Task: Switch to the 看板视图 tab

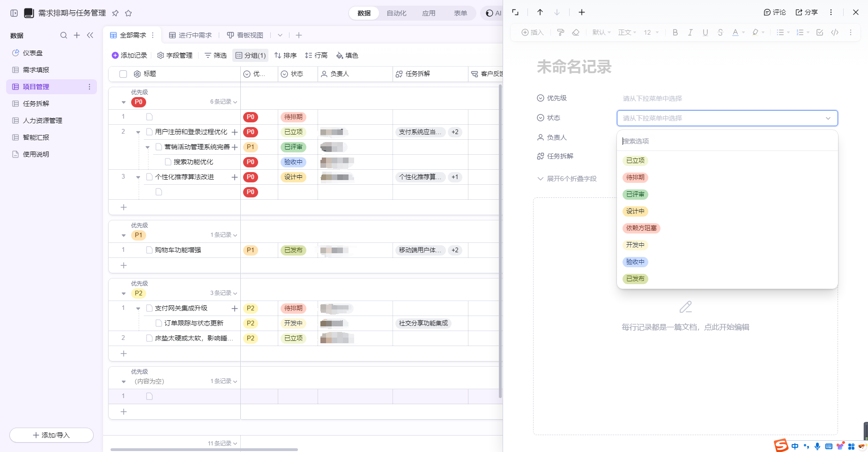Action: point(245,35)
